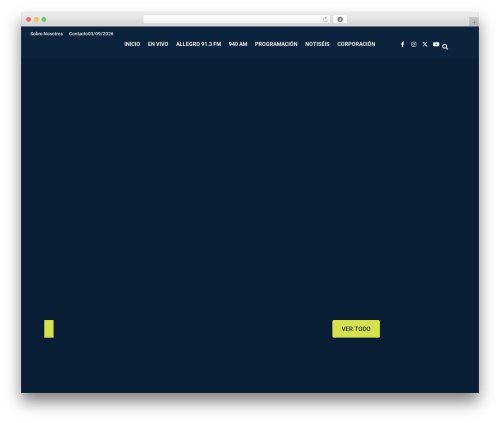This screenshot has width=500, height=423.
Task: Open the X (Twitter) social icon
Action: [x=425, y=44]
